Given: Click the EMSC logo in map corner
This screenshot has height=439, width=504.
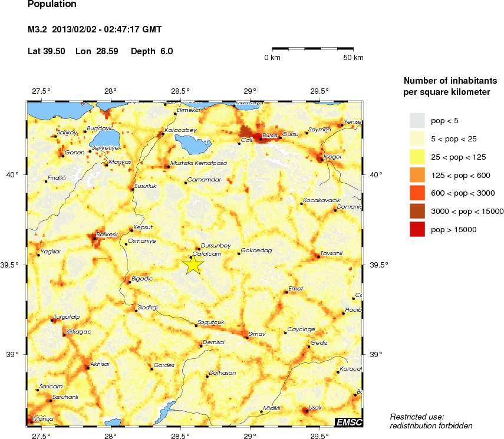Looking at the screenshot, I should 348,421.
